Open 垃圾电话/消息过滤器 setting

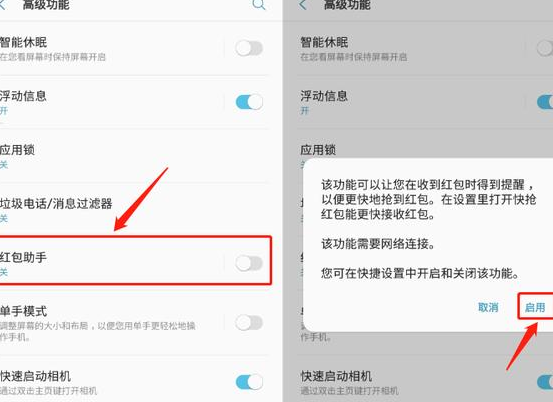point(134,210)
